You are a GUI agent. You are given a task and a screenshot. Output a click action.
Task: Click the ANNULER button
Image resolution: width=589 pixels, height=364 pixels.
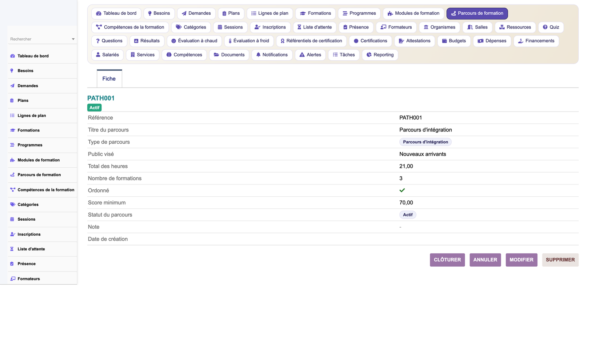tap(485, 260)
